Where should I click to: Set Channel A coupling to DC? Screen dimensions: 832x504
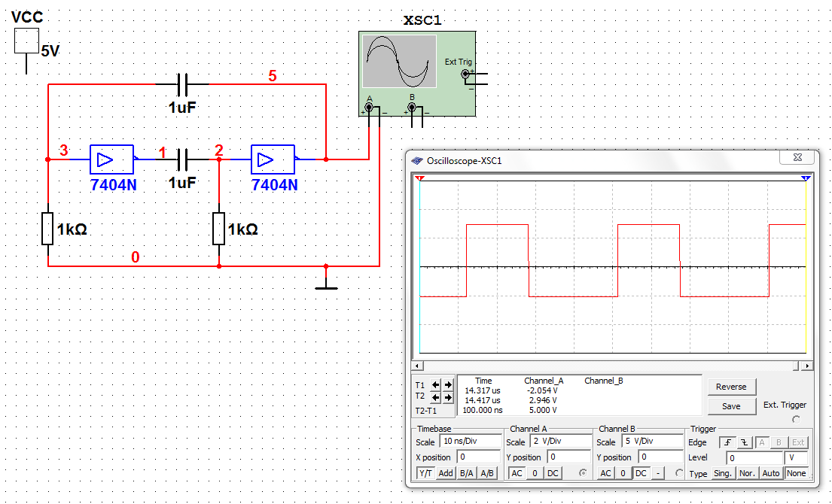coord(553,473)
